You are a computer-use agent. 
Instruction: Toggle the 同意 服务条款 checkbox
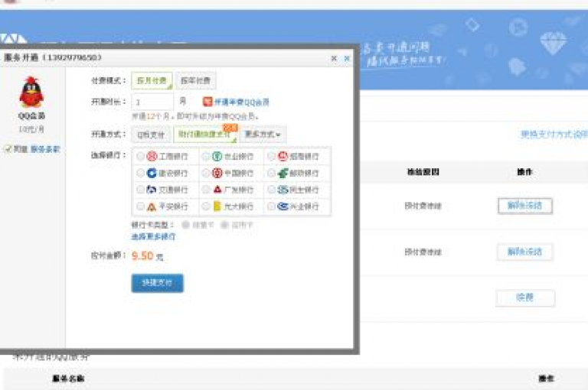[x=8, y=149]
